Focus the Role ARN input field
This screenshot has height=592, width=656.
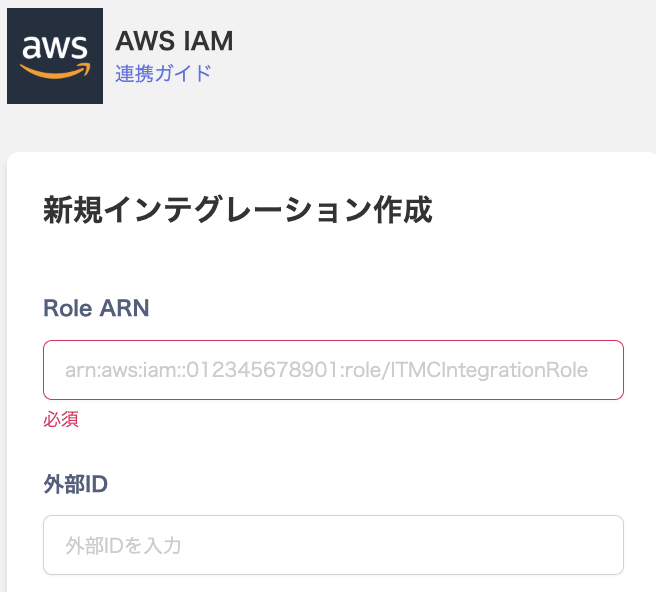(x=333, y=370)
